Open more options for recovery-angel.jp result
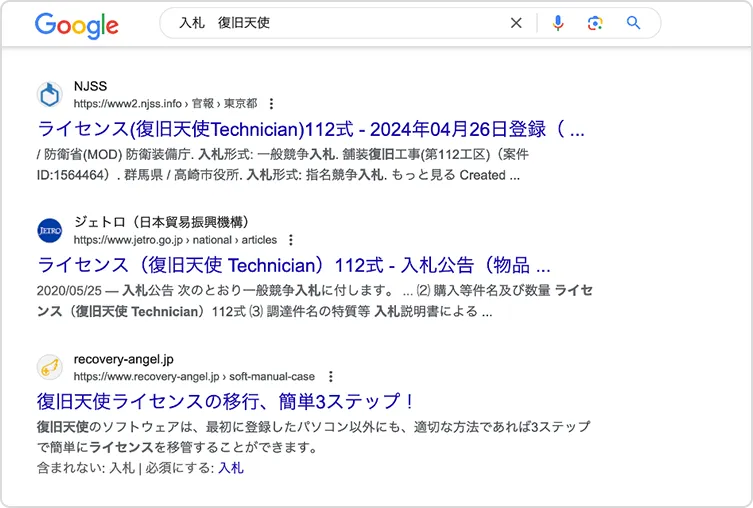The image size is (753, 508). [x=330, y=376]
